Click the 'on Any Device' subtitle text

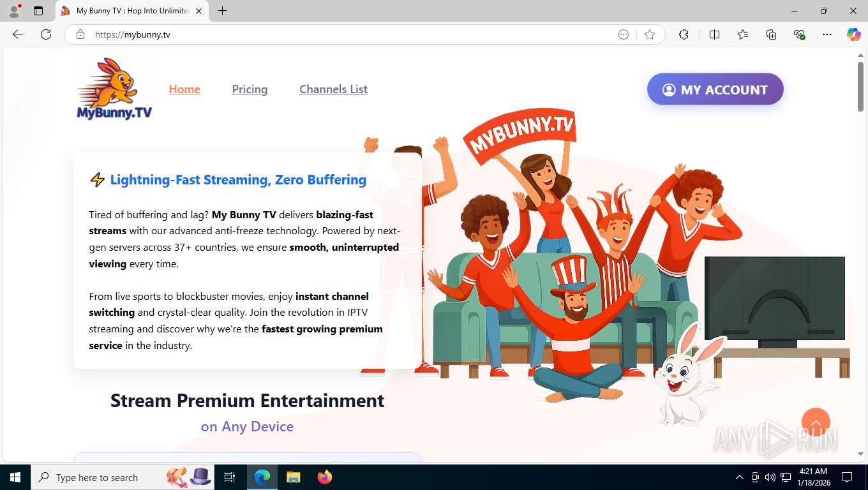pyautogui.click(x=247, y=427)
